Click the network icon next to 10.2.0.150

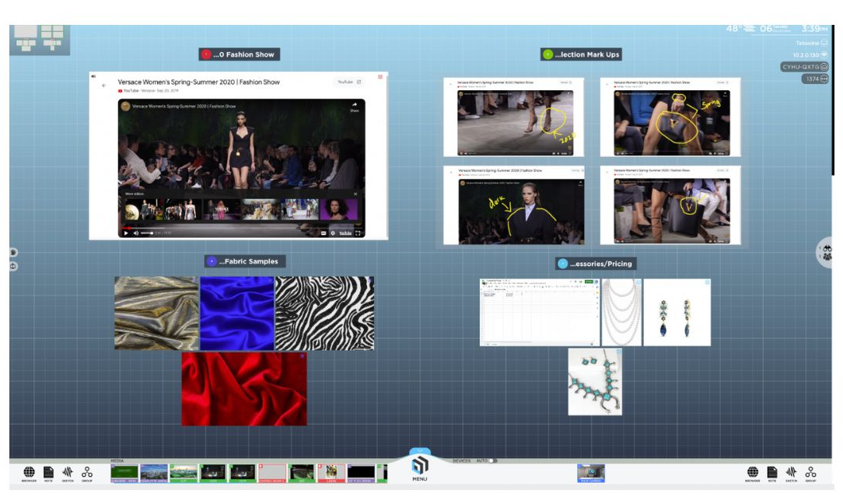824,55
